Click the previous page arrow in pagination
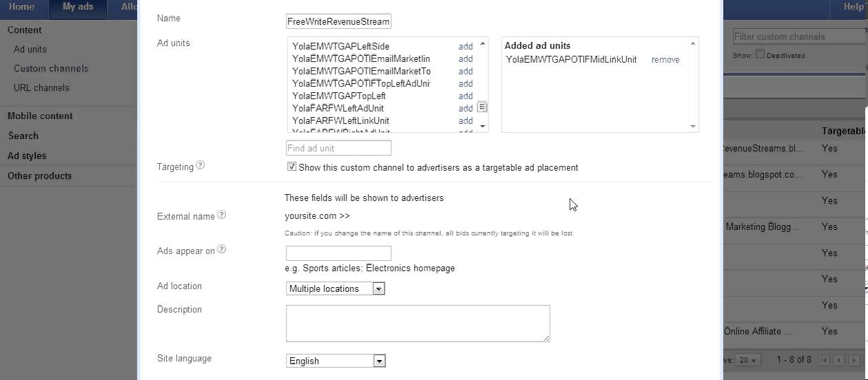Screen dimensions: 868x380 pyautogui.click(x=838, y=360)
